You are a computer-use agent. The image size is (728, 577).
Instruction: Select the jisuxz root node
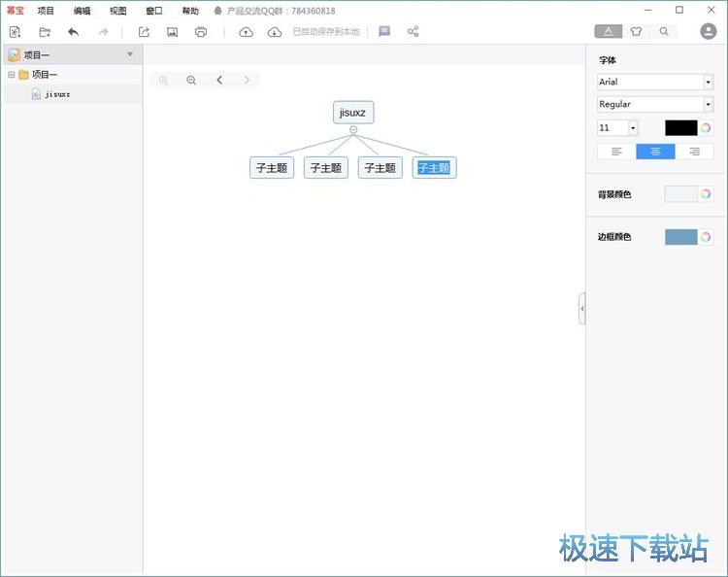[353, 113]
